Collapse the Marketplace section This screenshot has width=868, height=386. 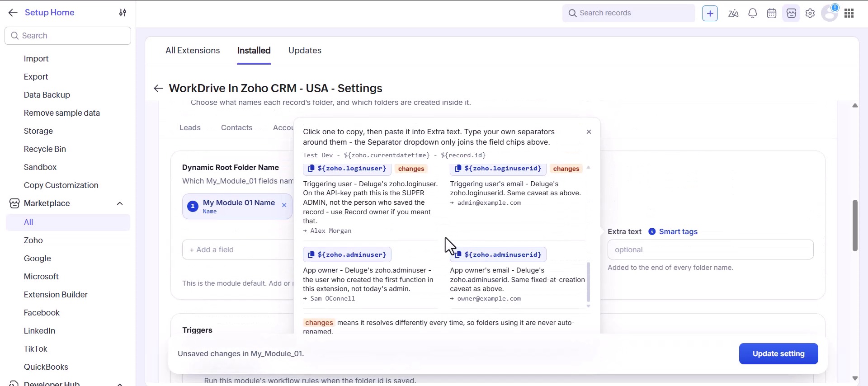(120, 203)
